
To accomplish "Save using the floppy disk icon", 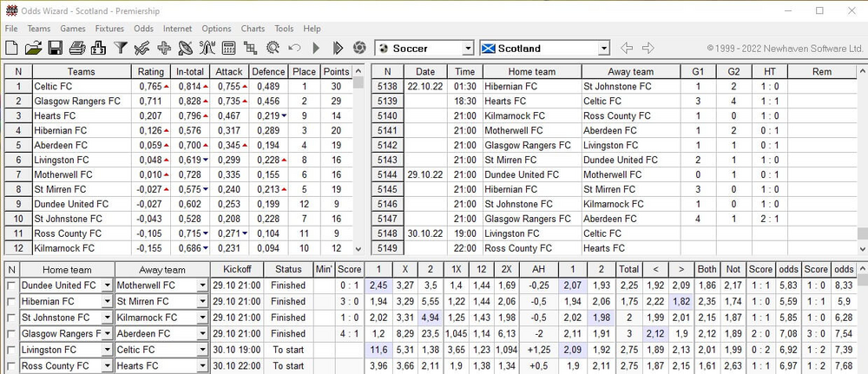I will click(x=55, y=49).
